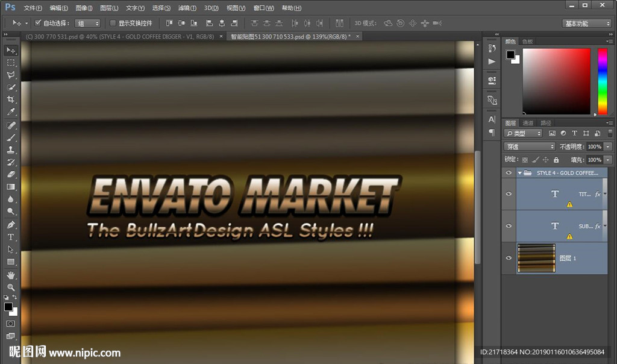Hide the STYLE 4 - GOLD COFFEE group

(x=509, y=173)
